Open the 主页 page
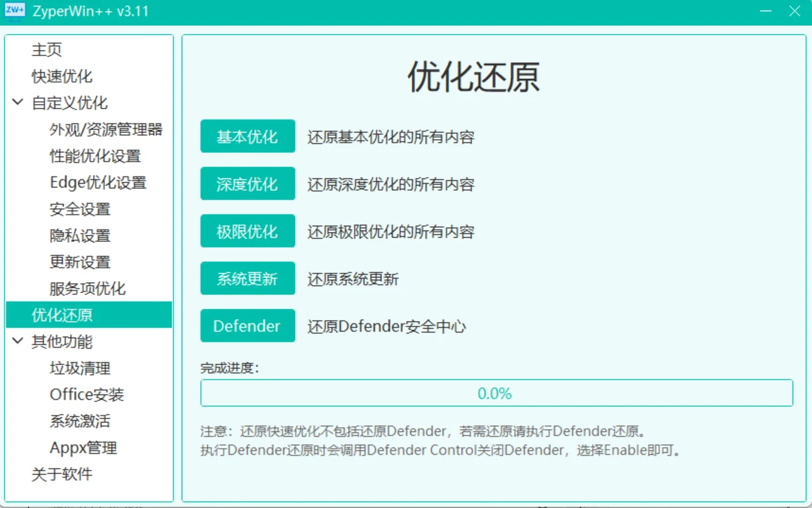Image resolution: width=812 pixels, height=508 pixels. tap(47, 49)
